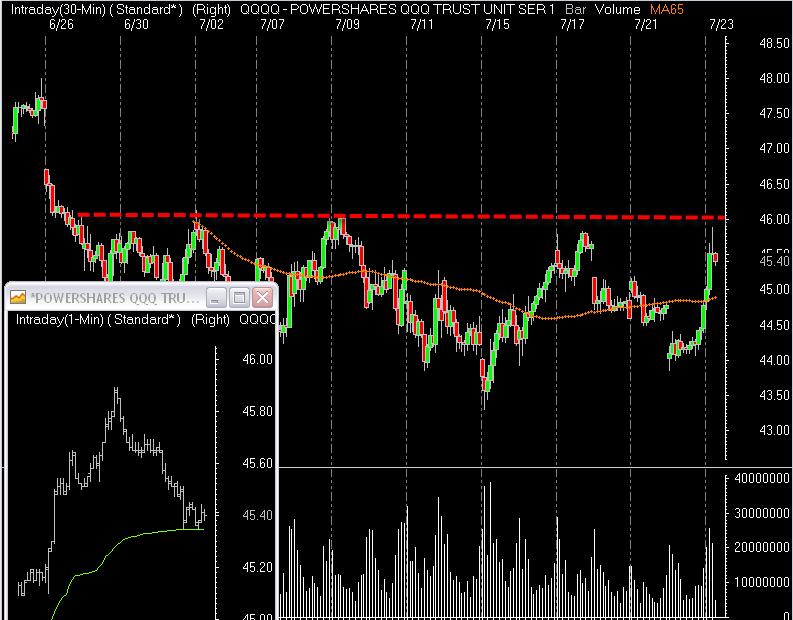Screen dimensions: 793x620
Task: Click the 6/30 date marker
Action: click(136, 24)
